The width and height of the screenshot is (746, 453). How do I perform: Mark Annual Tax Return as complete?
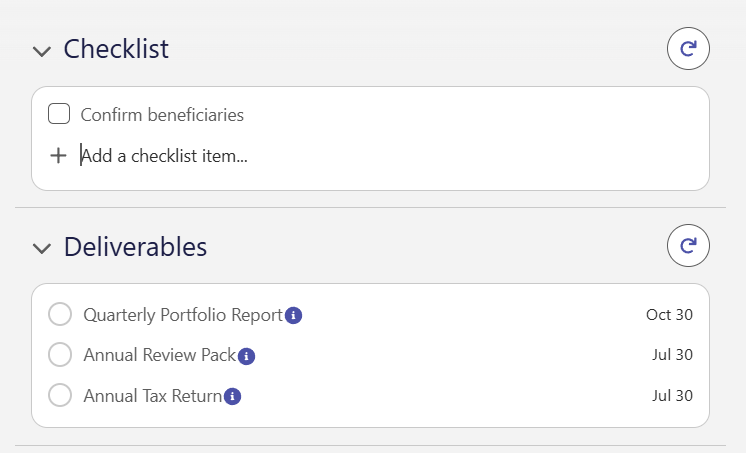(x=60, y=395)
